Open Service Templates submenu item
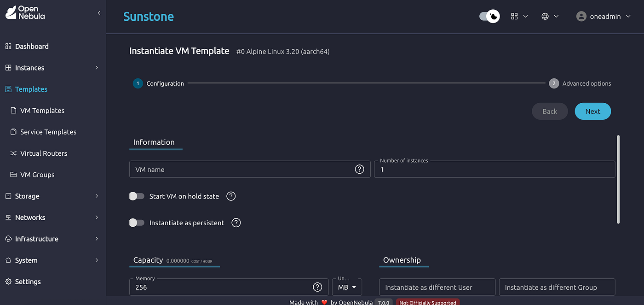 point(53,132)
